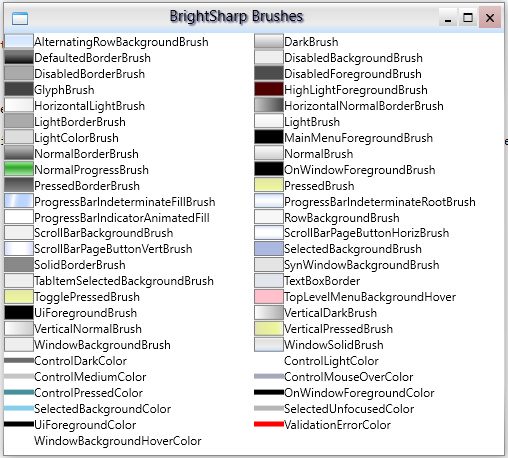The image size is (508, 458).
Task: Select ScrollBarPageButtonVertBrush label
Action: (x=113, y=249)
